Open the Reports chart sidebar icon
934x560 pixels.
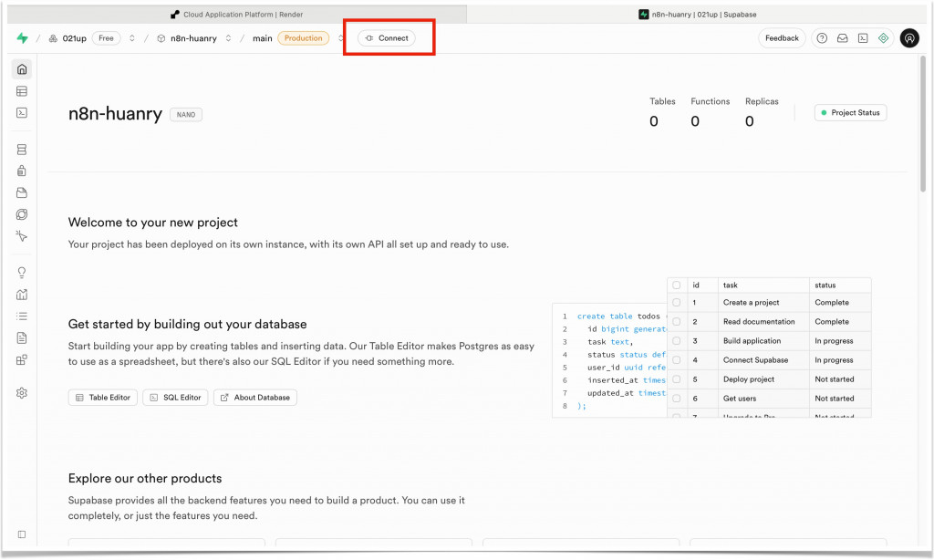(22, 295)
